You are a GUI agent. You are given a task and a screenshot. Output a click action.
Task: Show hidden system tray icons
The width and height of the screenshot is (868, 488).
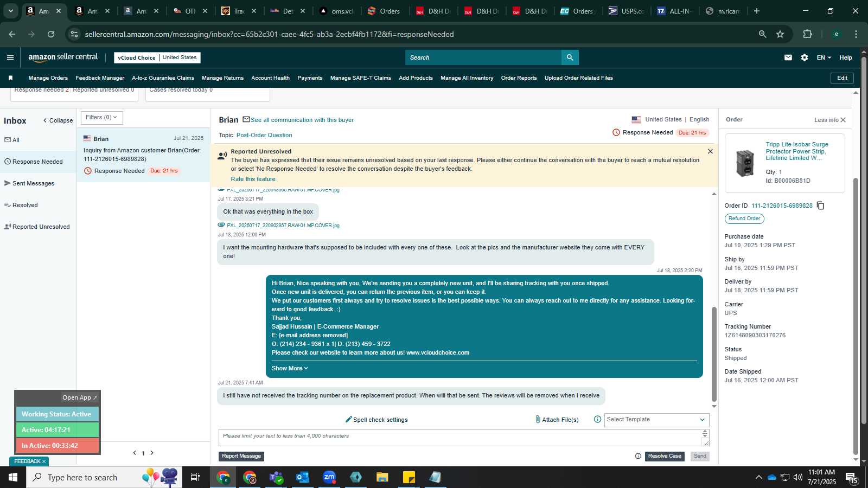[758, 477]
